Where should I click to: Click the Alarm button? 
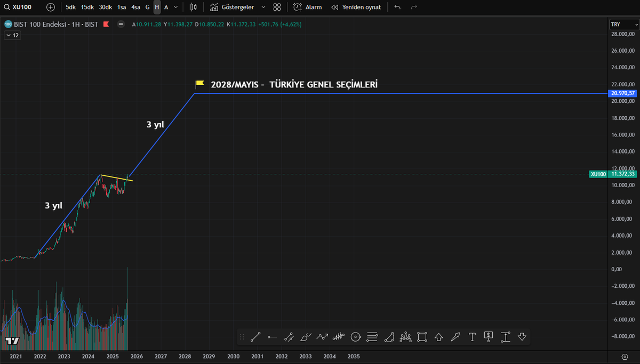308,7
